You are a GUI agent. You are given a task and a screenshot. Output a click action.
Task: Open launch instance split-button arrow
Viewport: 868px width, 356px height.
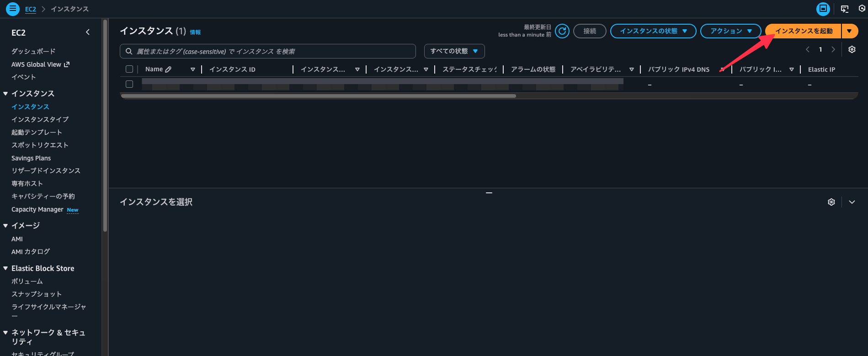pyautogui.click(x=849, y=31)
